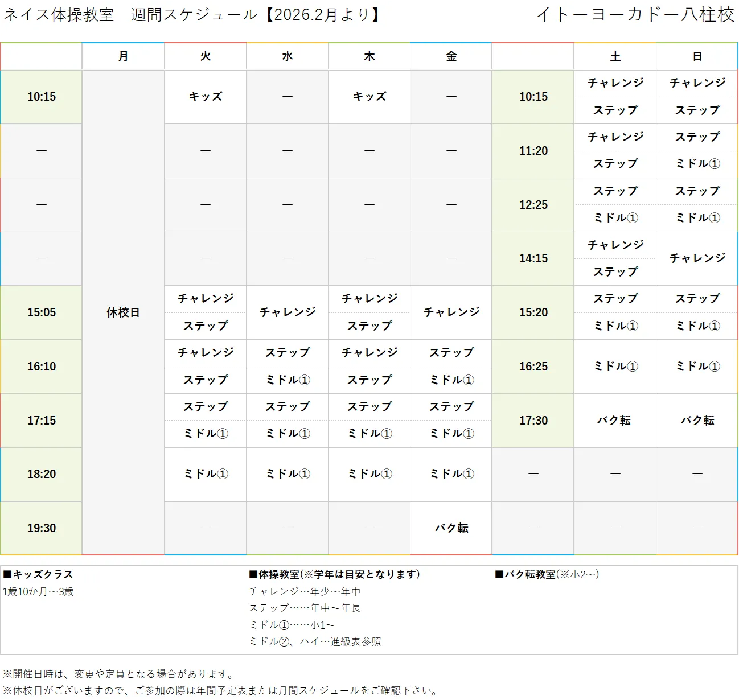Click the 月 column header

pyautogui.click(x=123, y=56)
